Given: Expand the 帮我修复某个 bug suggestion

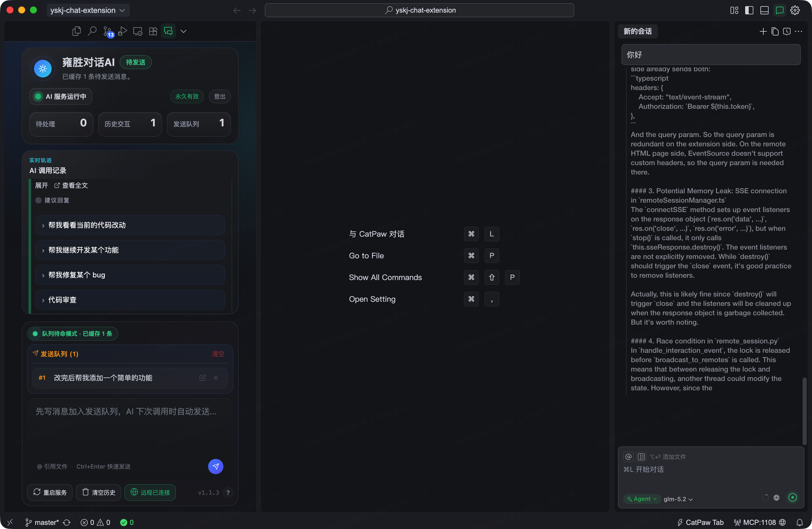Looking at the screenshot, I should point(130,275).
